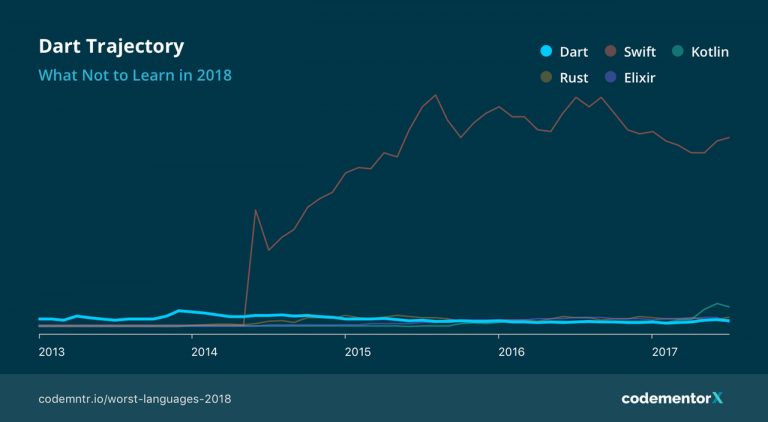Click the codementorX logo
768x422 pixels.
(672, 399)
